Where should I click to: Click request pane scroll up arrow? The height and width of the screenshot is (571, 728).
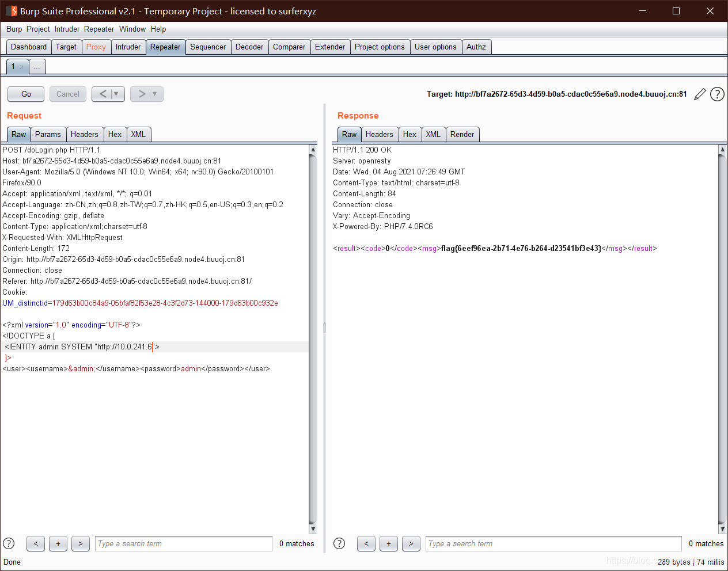point(313,150)
